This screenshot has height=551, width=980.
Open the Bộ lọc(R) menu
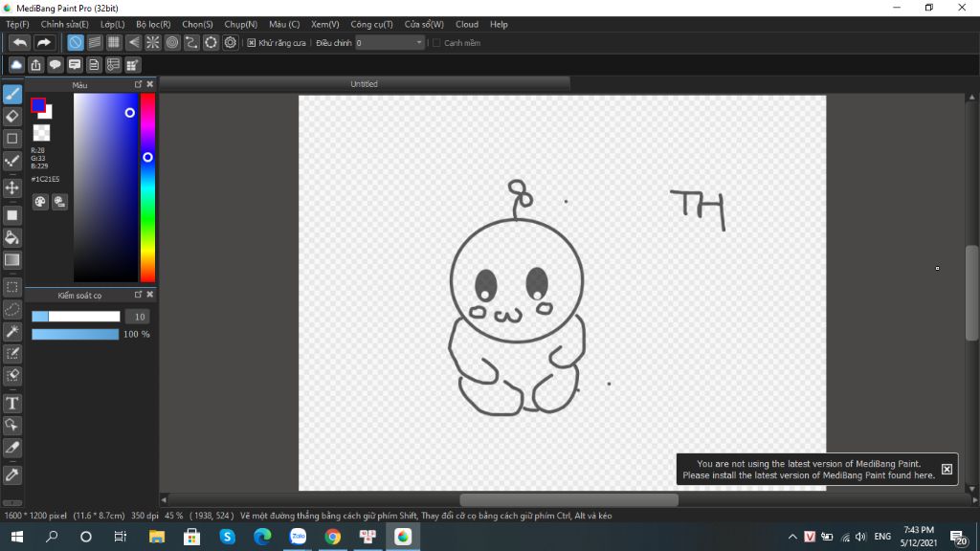tap(153, 24)
